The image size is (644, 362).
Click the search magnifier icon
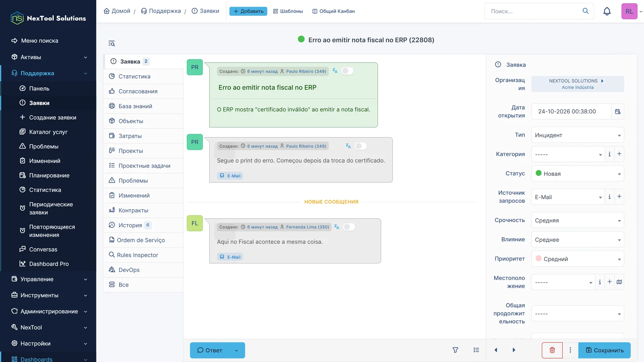[586, 11]
